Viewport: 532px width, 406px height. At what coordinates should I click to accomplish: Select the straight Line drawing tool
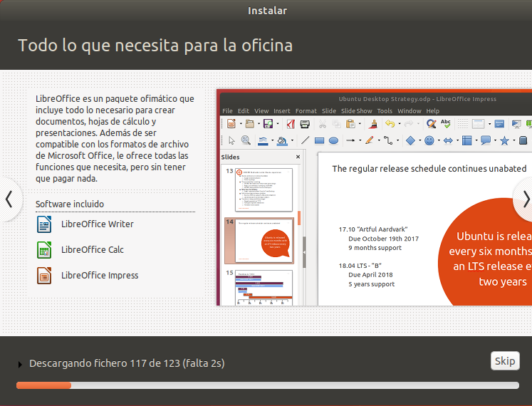coord(305,140)
